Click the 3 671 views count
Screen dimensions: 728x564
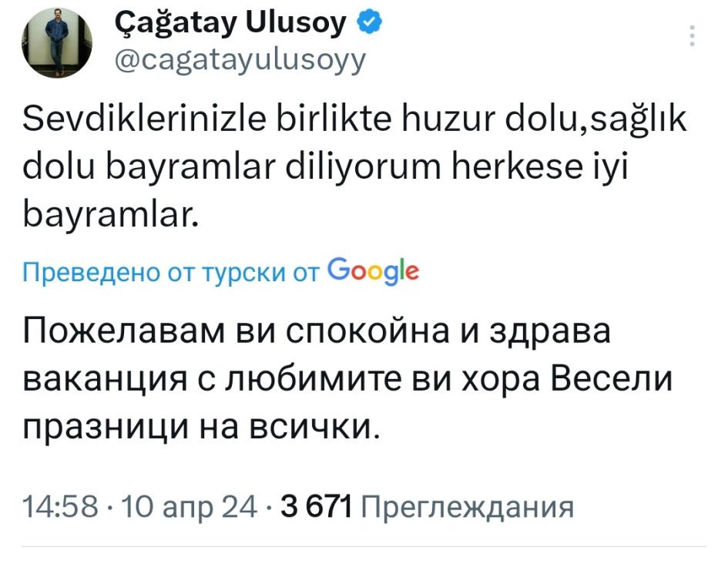[x=317, y=508]
